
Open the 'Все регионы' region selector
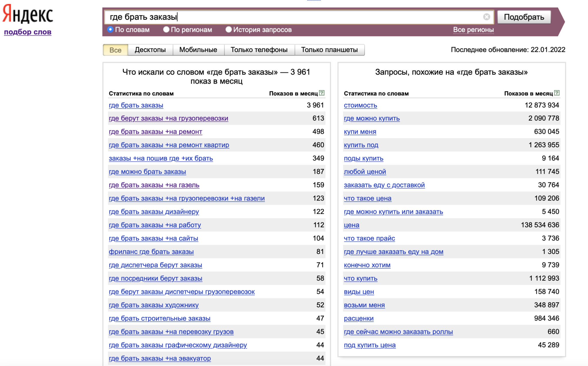(x=473, y=30)
